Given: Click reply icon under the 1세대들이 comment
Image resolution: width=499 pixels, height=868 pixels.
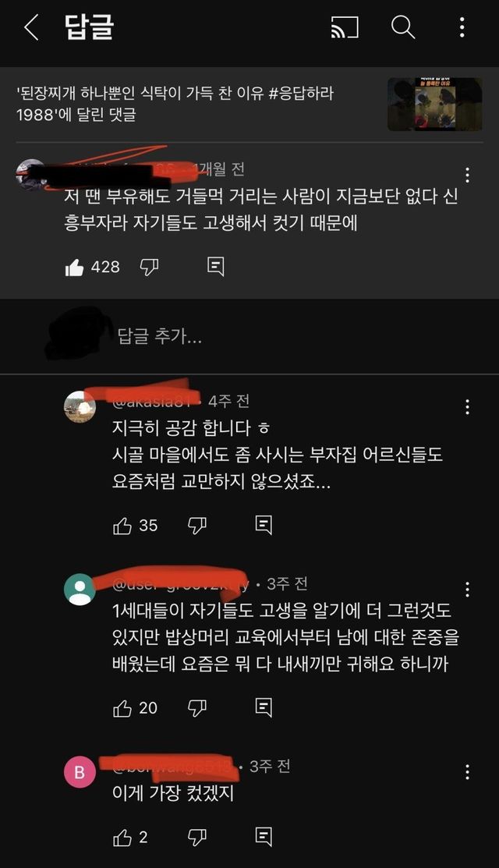Looking at the screenshot, I should coord(264,707).
